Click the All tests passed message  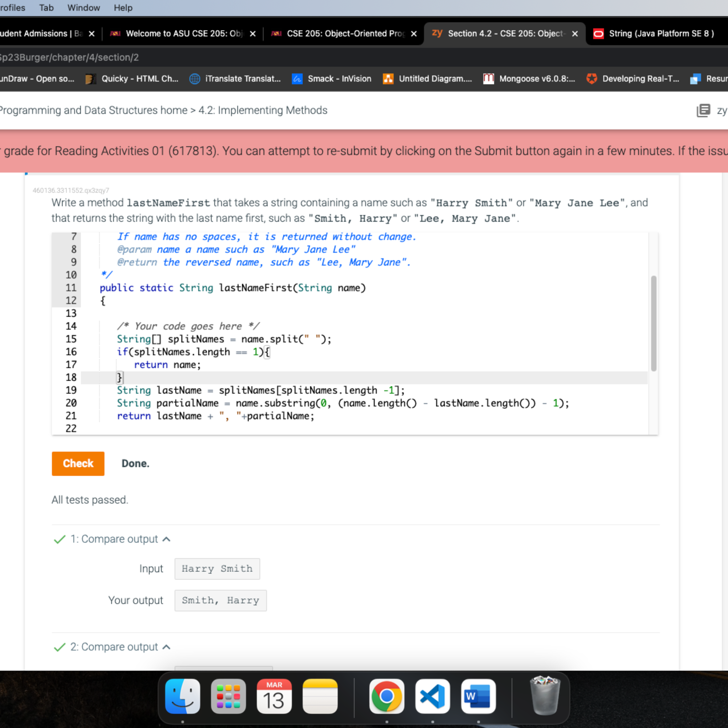click(x=90, y=500)
